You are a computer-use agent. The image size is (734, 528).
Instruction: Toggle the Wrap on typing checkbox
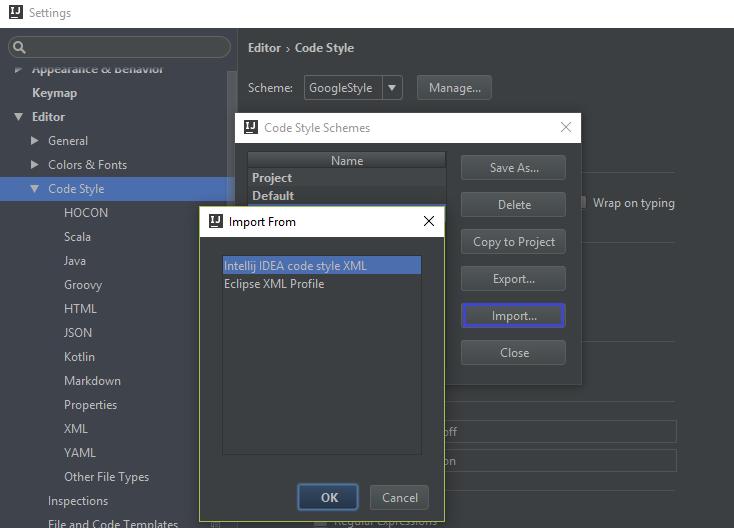582,203
